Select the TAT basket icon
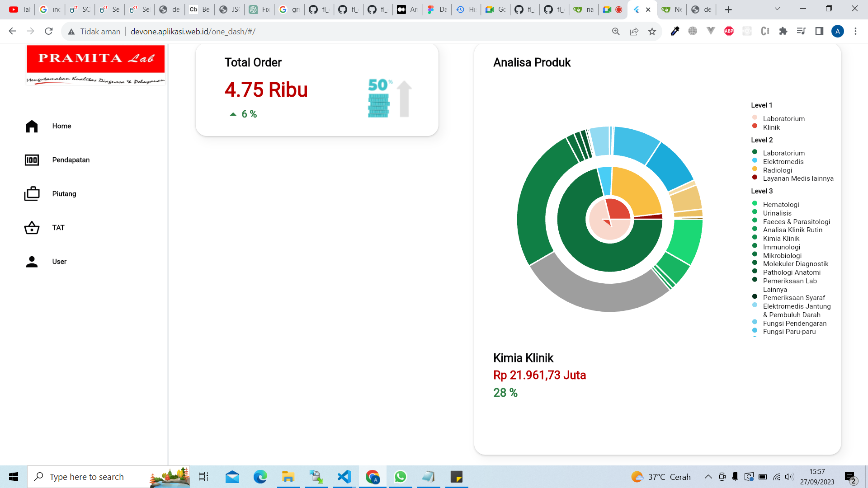Image resolution: width=868 pixels, height=488 pixels. [x=32, y=228]
